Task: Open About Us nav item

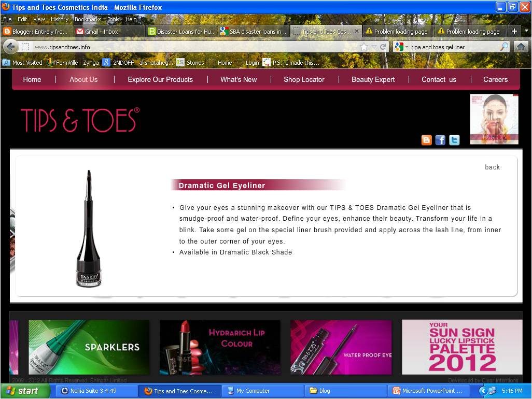Action: click(83, 79)
